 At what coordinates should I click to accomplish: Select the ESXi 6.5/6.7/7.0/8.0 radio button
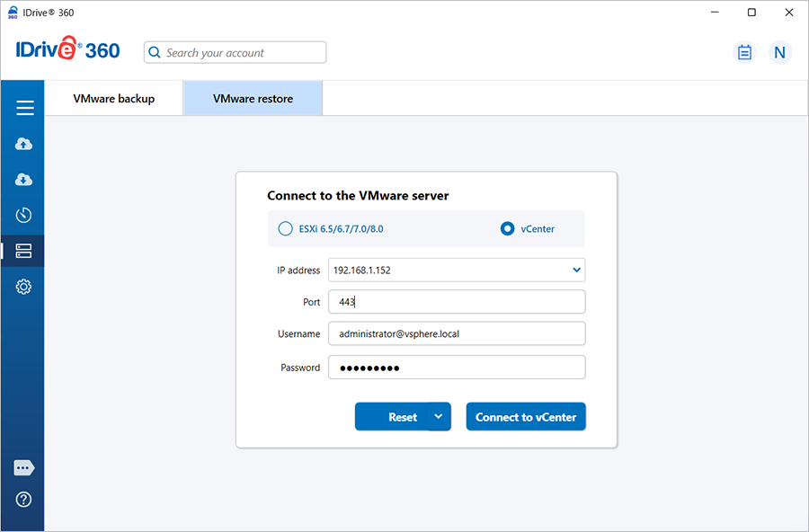pos(285,228)
